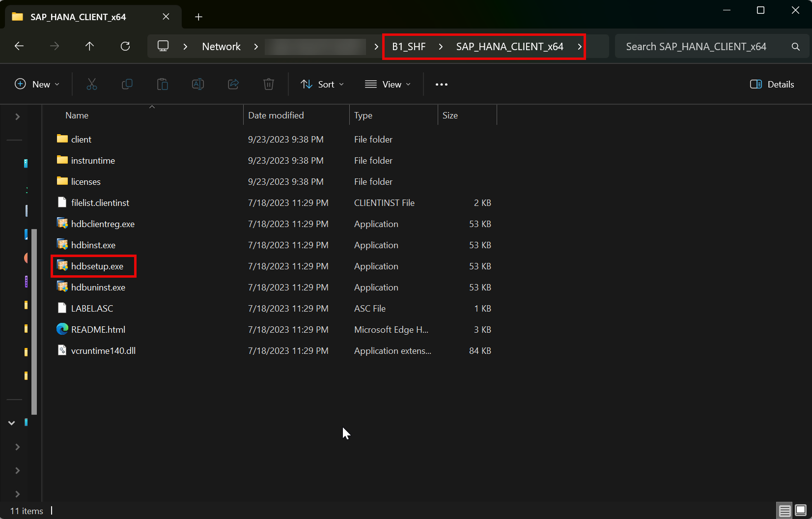
Task: Select the filelist.clientinst file icon
Action: pos(62,202)
